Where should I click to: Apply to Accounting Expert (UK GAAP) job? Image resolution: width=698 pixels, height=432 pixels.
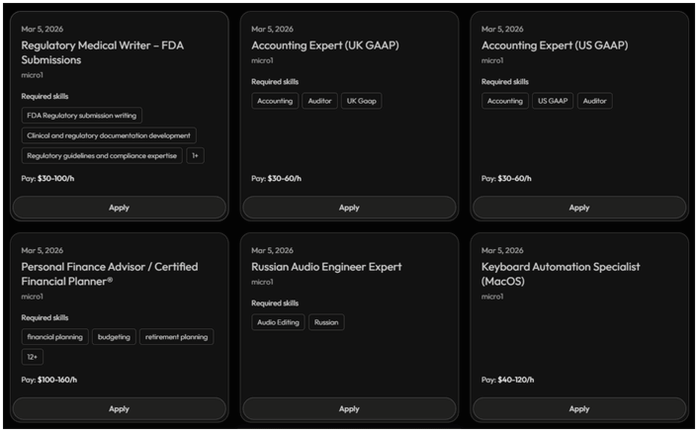(349, 208)
